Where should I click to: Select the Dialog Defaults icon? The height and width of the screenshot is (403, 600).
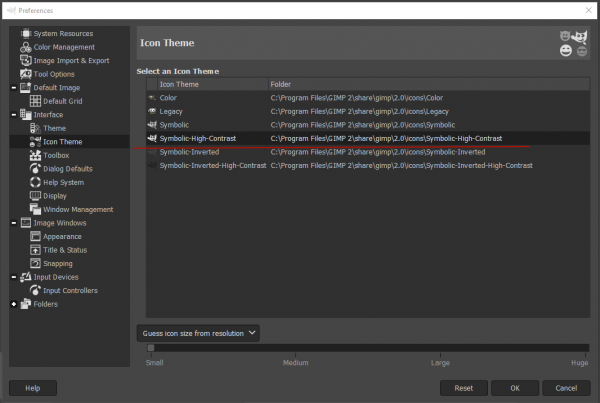coord(35,169)
